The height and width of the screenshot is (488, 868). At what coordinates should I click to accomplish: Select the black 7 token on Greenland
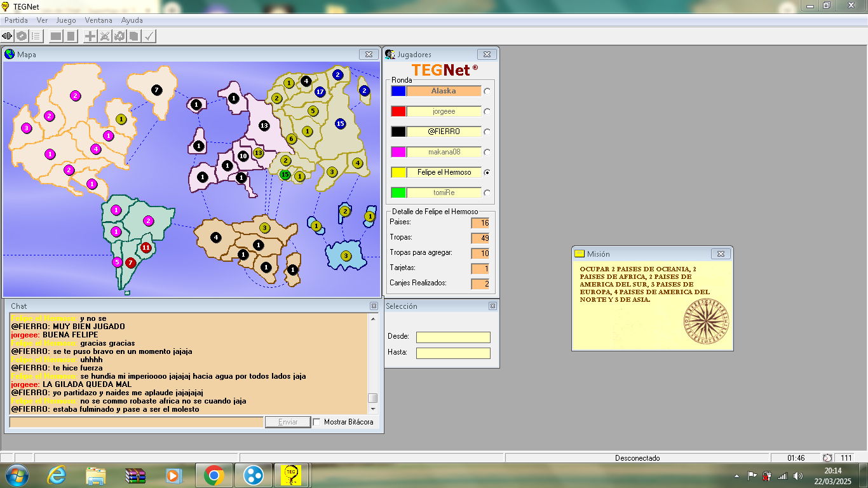click(x=156, y=90)
